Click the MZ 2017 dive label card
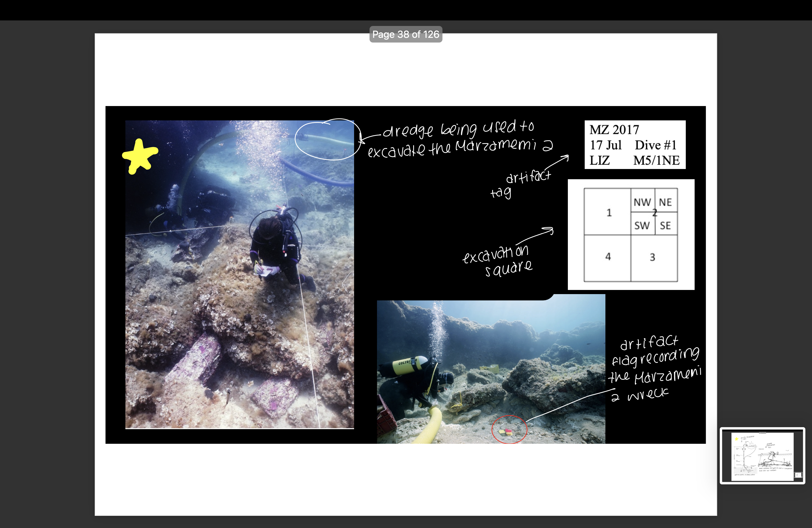The width and height of the screenshot is (812, 528). (x=635, y=145)
